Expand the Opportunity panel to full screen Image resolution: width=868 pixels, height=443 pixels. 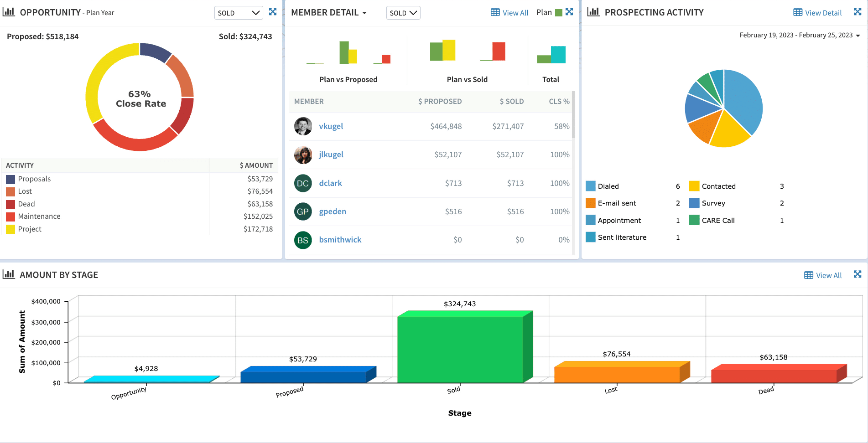click(x=272, y=12)
